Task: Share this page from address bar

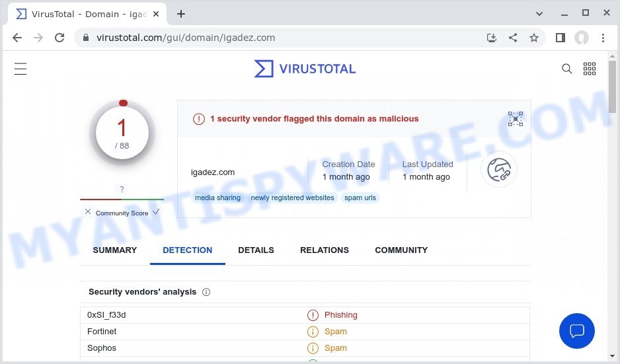Action: coord(513,38)
